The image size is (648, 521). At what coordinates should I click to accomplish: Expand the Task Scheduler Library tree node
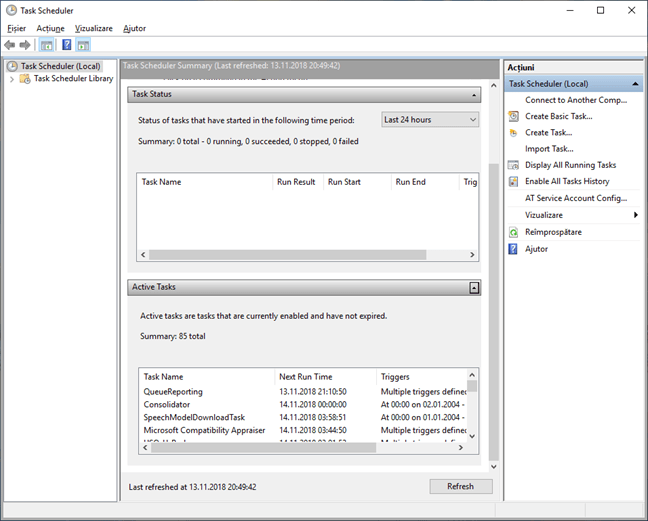click(x=12, y=79)
